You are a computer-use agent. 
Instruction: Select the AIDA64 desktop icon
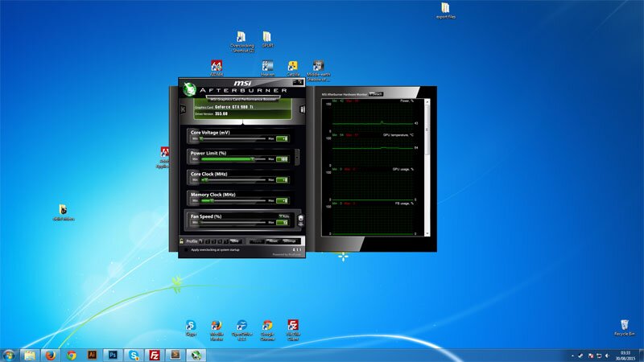217,68
